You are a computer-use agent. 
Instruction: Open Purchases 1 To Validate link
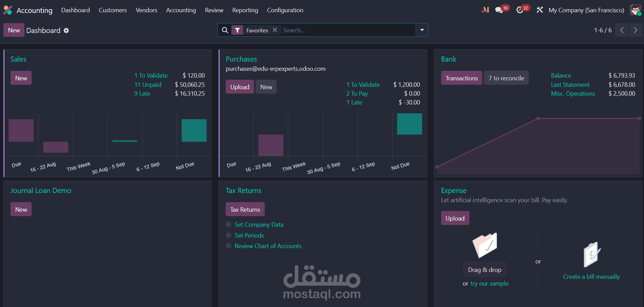[363, 85]
